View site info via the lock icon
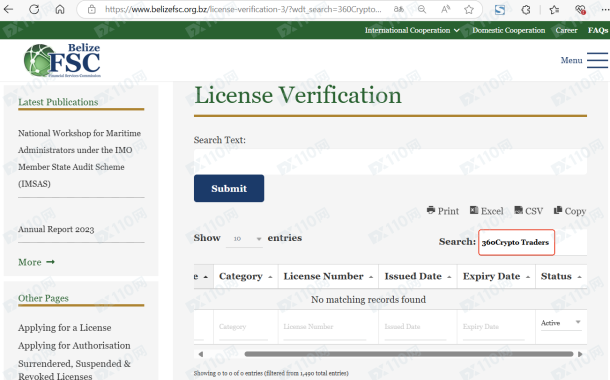610x380 pixels. (92, 9)
